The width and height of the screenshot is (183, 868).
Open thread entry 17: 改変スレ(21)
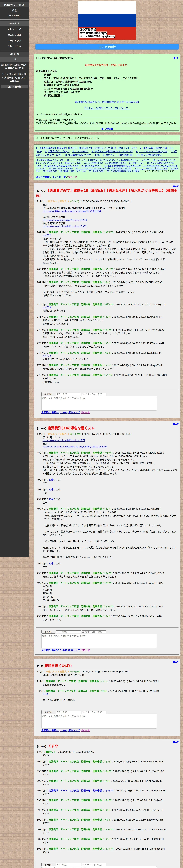137,163
